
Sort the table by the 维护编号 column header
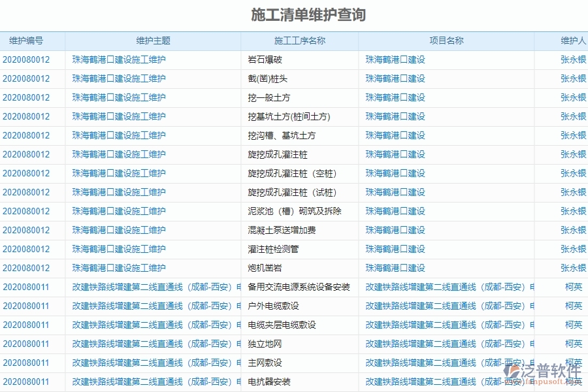pos(25,40)
